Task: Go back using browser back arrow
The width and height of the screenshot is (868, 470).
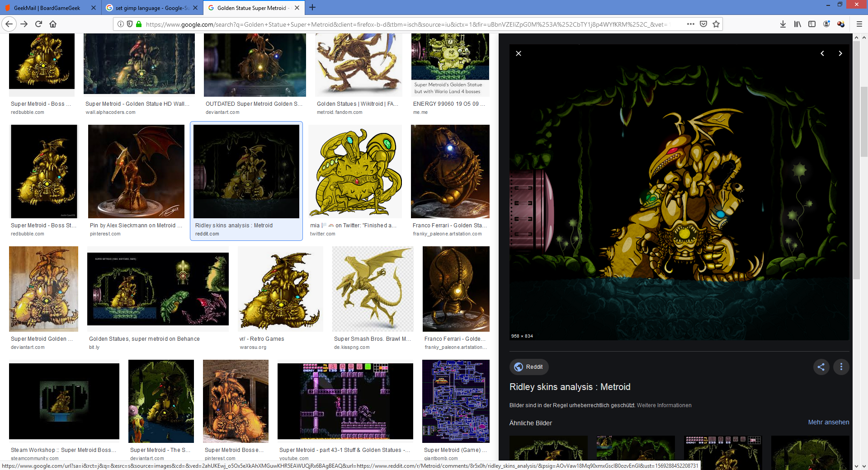Action: tap(9, 24)
